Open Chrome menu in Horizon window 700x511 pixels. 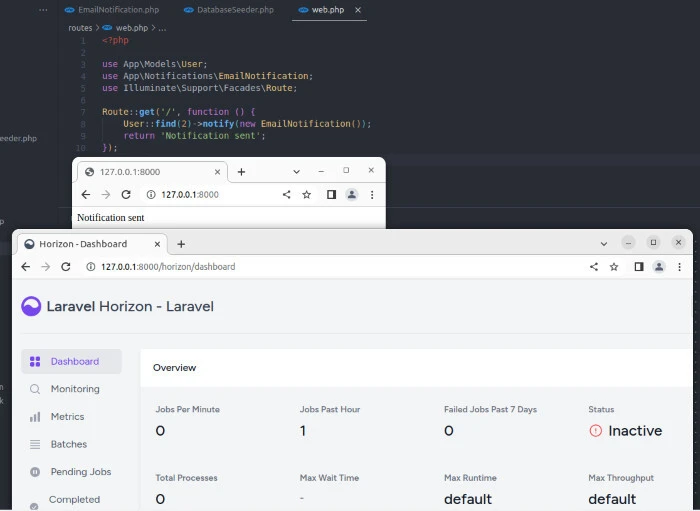(680, 267)
